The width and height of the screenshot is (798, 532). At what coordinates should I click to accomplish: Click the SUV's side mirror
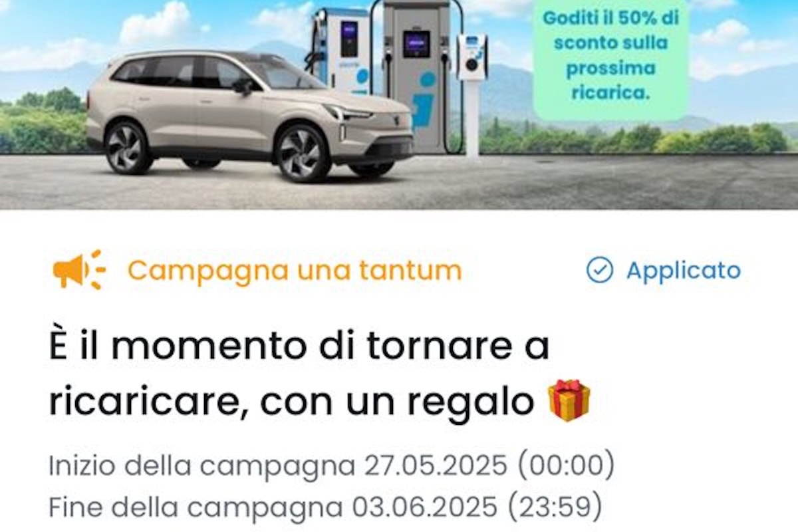click(241, 86)
